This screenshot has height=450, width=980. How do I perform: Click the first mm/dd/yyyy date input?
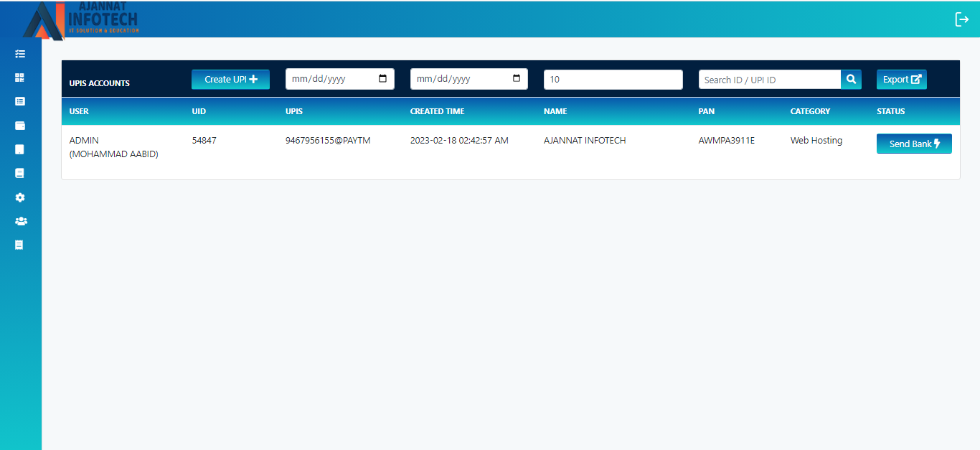[x=326, y=79]
